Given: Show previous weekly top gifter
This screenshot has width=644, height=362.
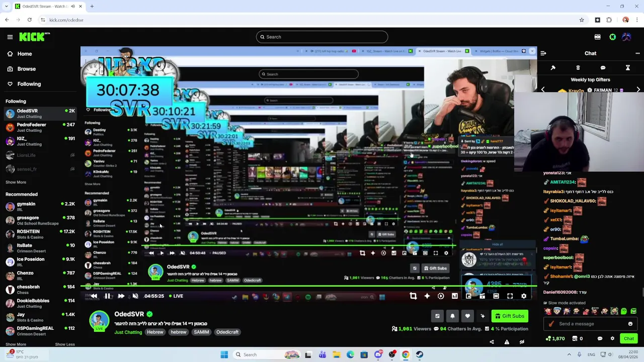Looking at the screenshot, I should coord(543,89).
